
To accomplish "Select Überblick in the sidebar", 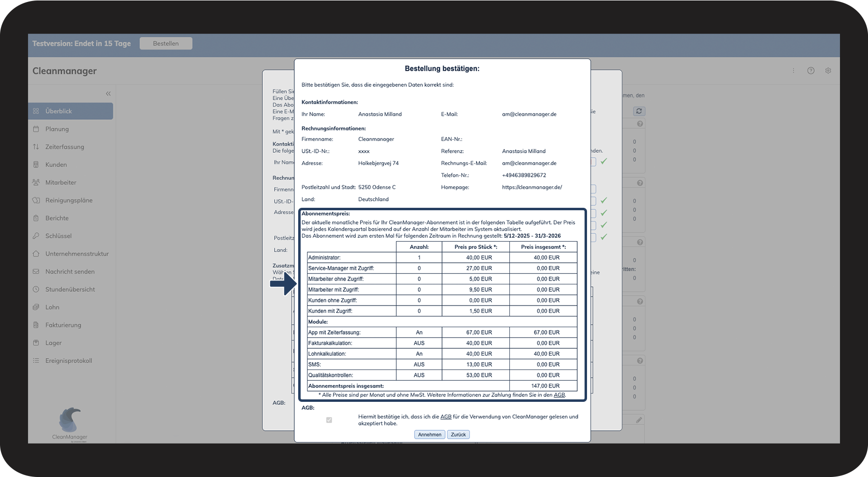I will tap(71, 111).
